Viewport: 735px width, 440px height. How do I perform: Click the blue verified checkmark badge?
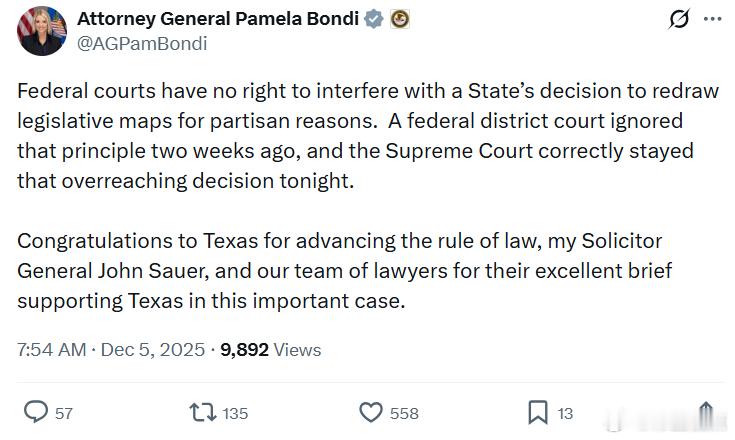click(374, 19)
